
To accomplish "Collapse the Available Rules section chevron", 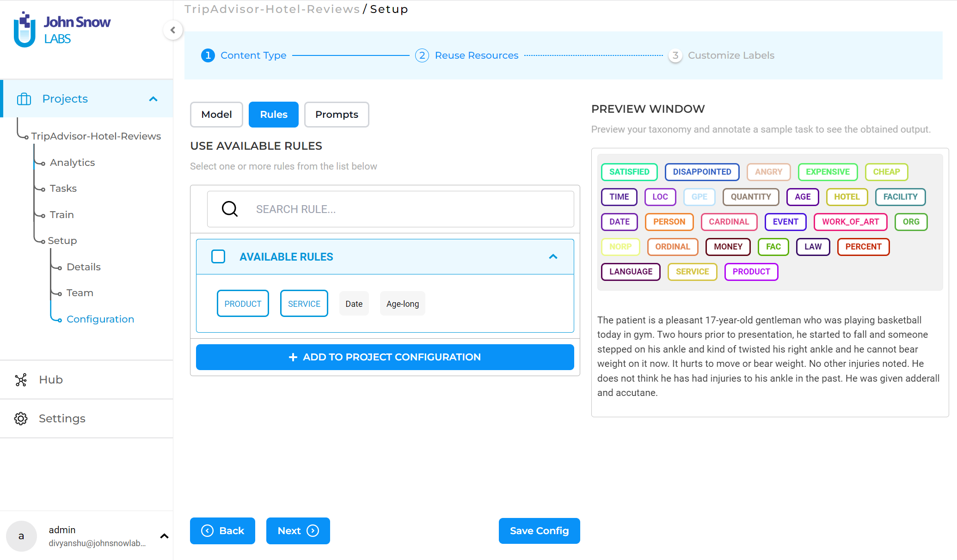I will click(x=553, y=256).
